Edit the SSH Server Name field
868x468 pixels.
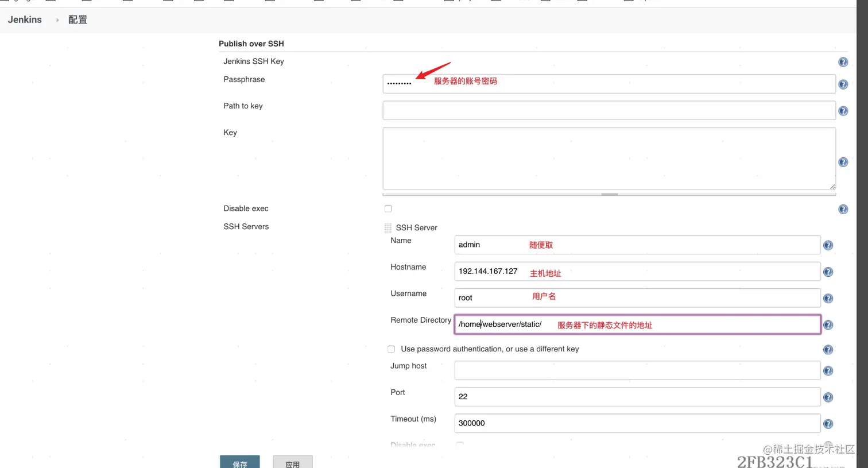click(x=637, y=245)
